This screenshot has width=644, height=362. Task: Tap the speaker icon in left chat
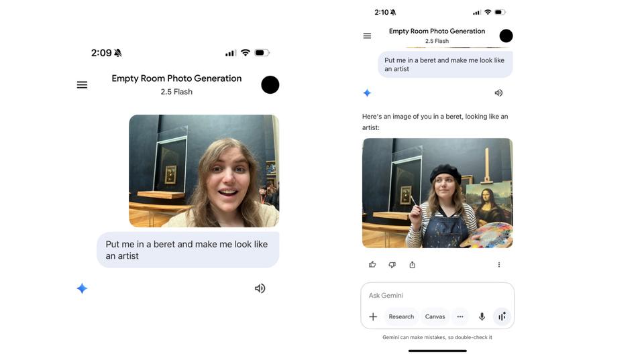(260, 288)
